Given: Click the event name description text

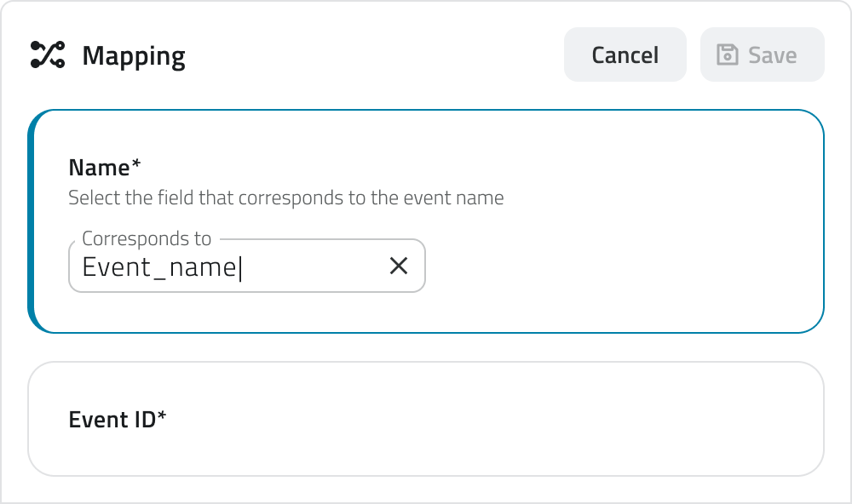Looking at the screenshot, I should 285,198.
